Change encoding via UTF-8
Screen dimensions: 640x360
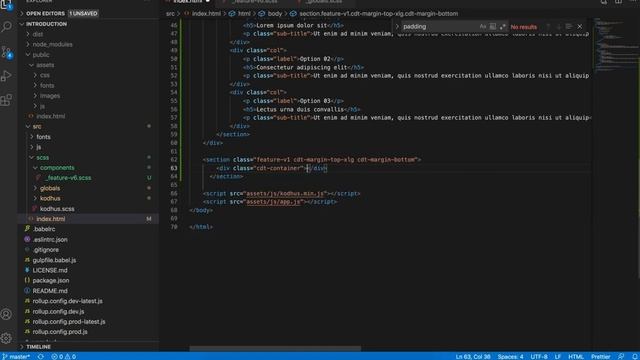539,356
